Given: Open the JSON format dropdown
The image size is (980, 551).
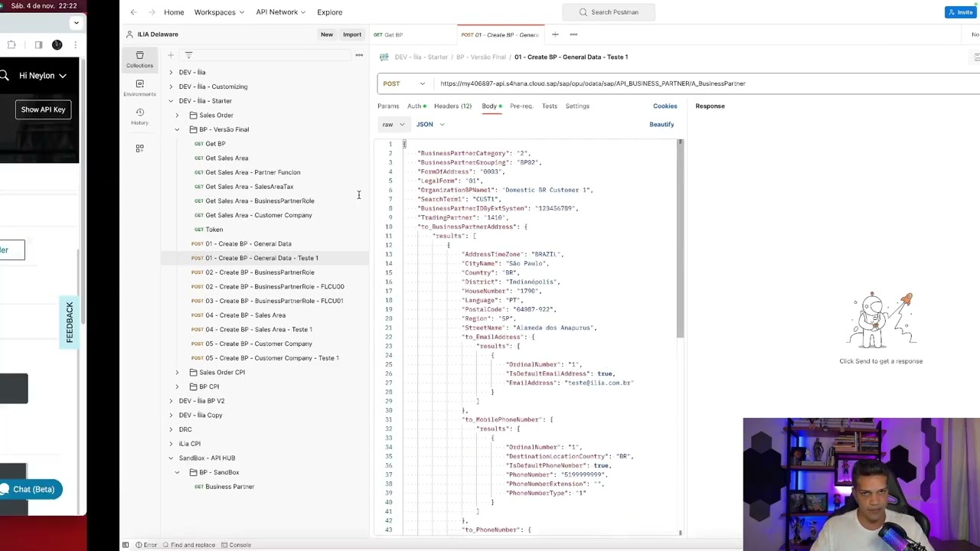Looking at the screenshot, I should (430, 125).
